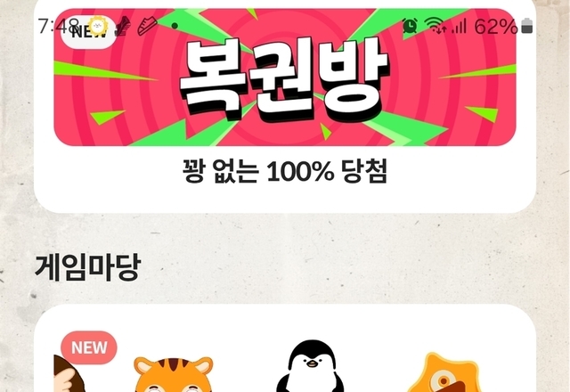Open the 복권방 lottery banner
The height and width of the screenshot is (392, 570).
click(x=285, y=78)
